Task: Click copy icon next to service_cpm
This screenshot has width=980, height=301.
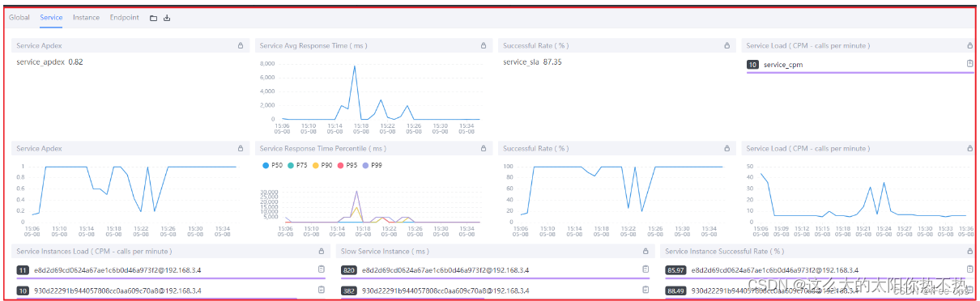Action: (969, 64)
